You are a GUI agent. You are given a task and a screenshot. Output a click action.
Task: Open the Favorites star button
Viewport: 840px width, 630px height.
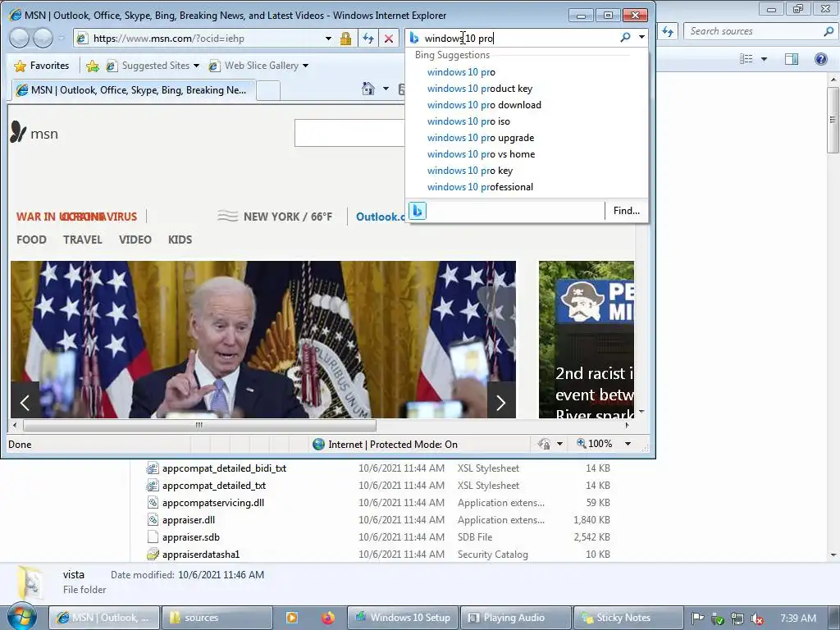[43, 66]
